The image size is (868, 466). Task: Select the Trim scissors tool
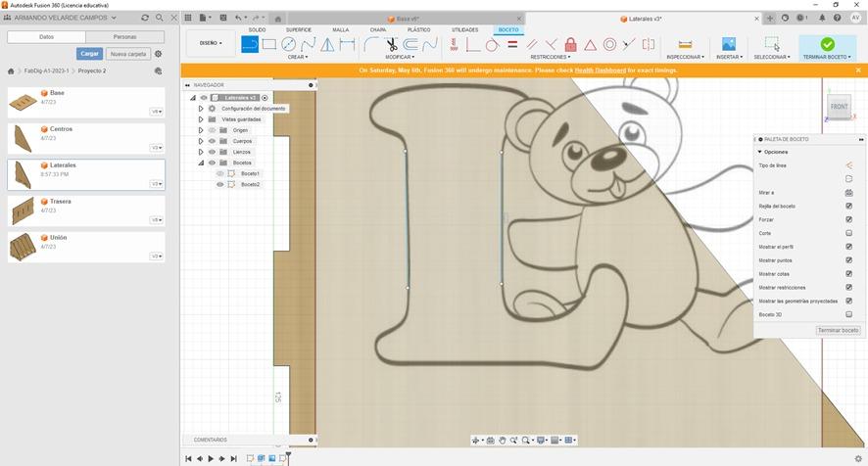391,44
